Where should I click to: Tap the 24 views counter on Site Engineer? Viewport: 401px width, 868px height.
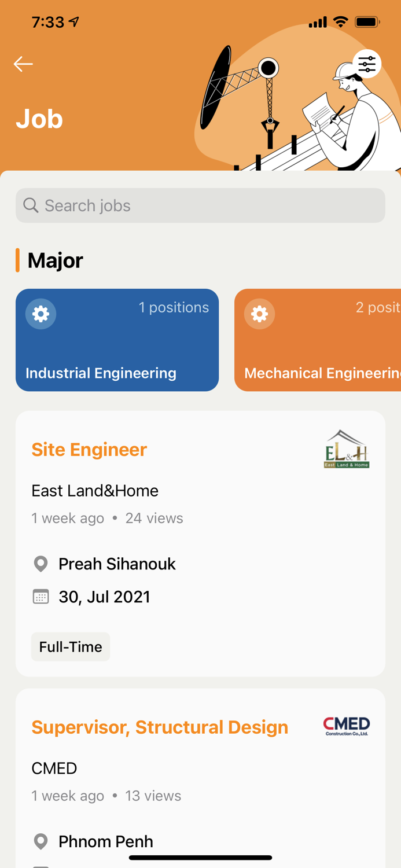pos(154,518)
